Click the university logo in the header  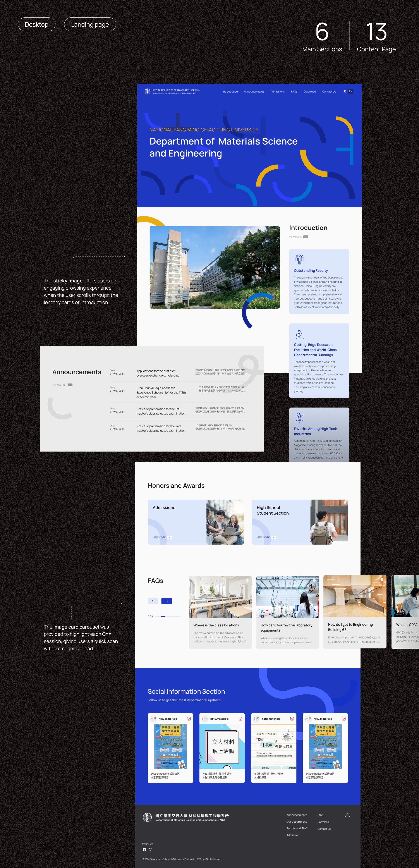(148, 92)
